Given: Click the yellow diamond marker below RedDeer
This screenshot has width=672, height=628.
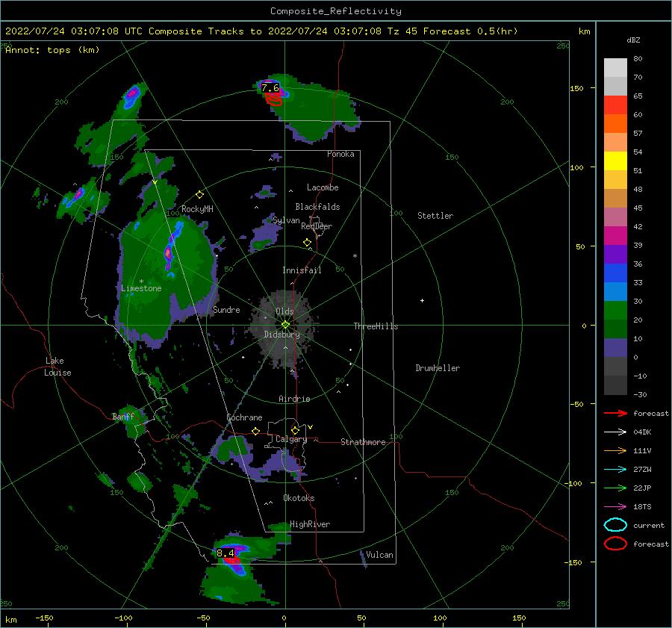Looking at the screenshot, I should (x=307, y=243).
